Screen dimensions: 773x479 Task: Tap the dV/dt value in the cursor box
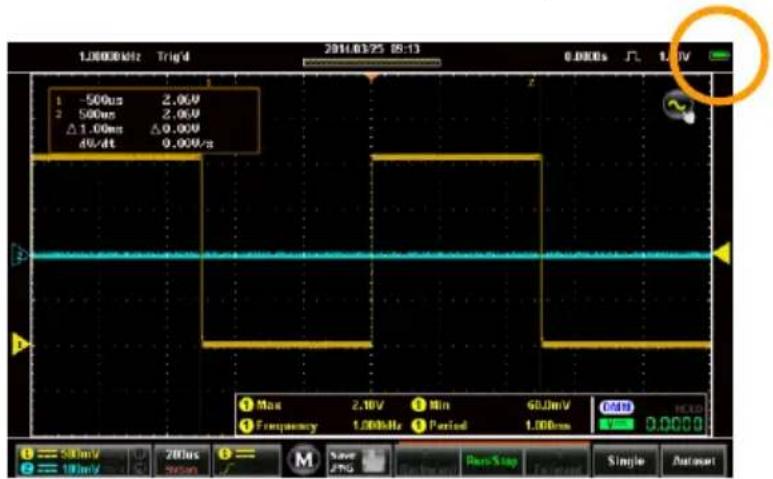[x=187, y=144]
